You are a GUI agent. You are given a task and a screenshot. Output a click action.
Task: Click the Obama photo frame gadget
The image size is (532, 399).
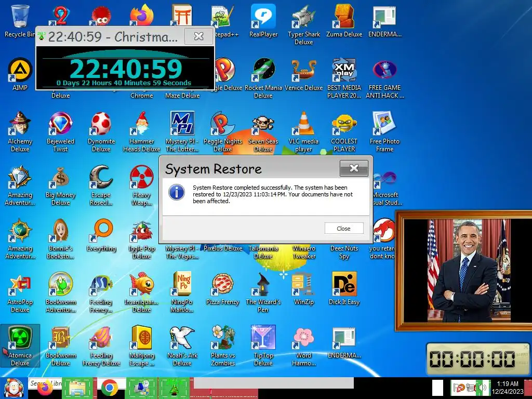coord(464,270)
